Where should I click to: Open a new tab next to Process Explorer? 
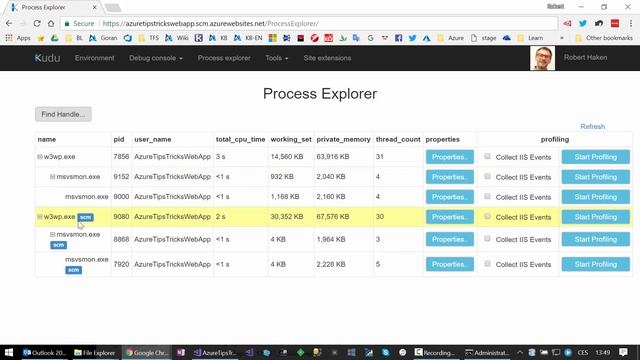pos(113,8)
